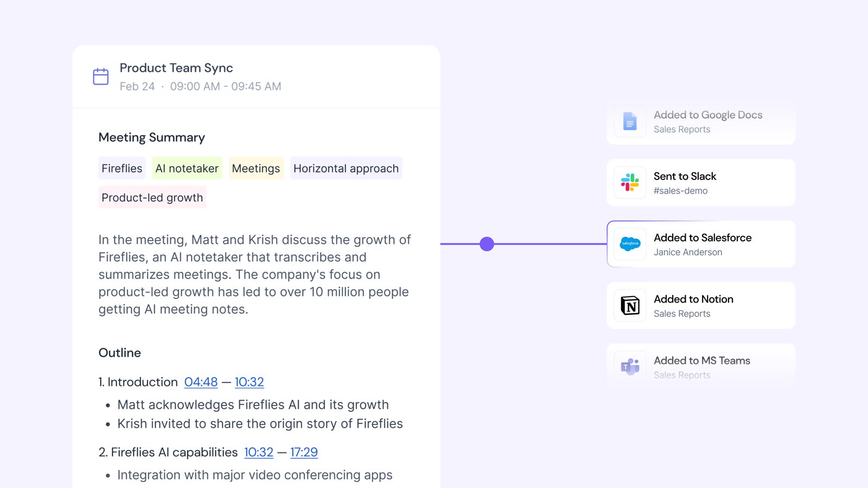Screen dimensions: 868x488
Task: Select the Horizontal approach tag
Action: tap(346, 168)
